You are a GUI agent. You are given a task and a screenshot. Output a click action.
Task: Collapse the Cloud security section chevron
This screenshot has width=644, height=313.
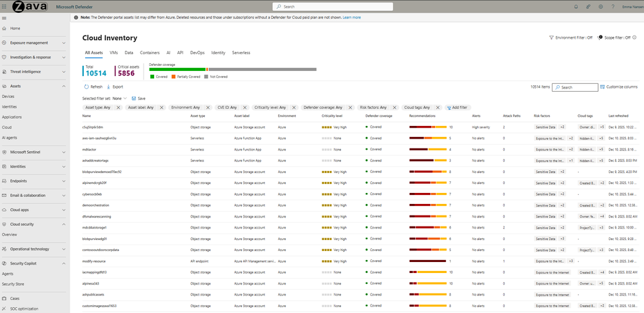tap(64, 224)
